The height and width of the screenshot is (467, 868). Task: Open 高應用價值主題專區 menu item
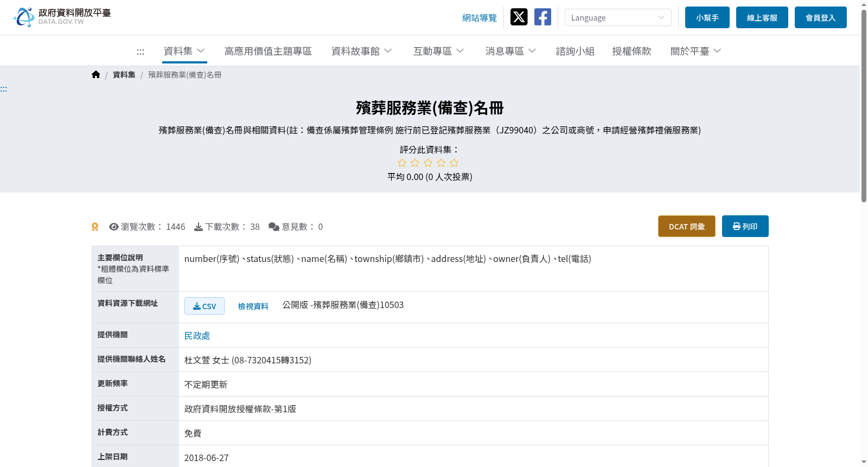(x=268, y=51)
